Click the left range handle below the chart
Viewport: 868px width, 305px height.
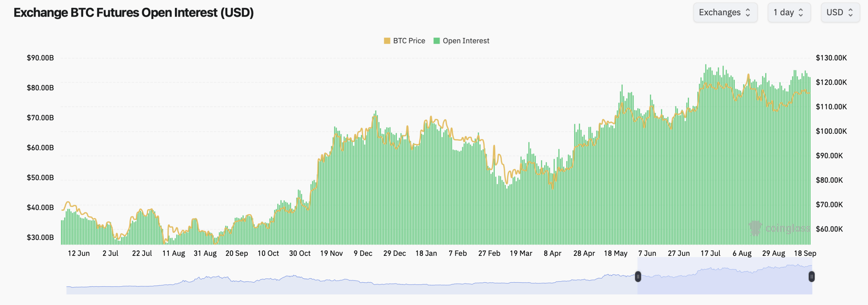point(639,277)
